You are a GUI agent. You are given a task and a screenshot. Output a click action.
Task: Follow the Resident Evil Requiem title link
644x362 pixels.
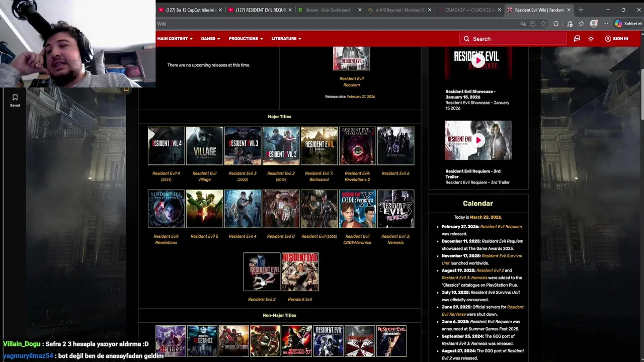(x=351, y=81)
